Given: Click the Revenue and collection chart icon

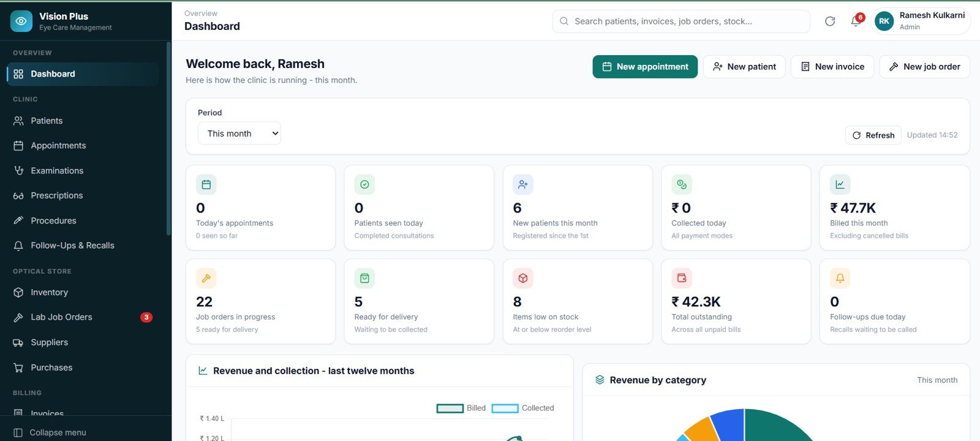Looking at the screenshot, I should pos(203,371).
